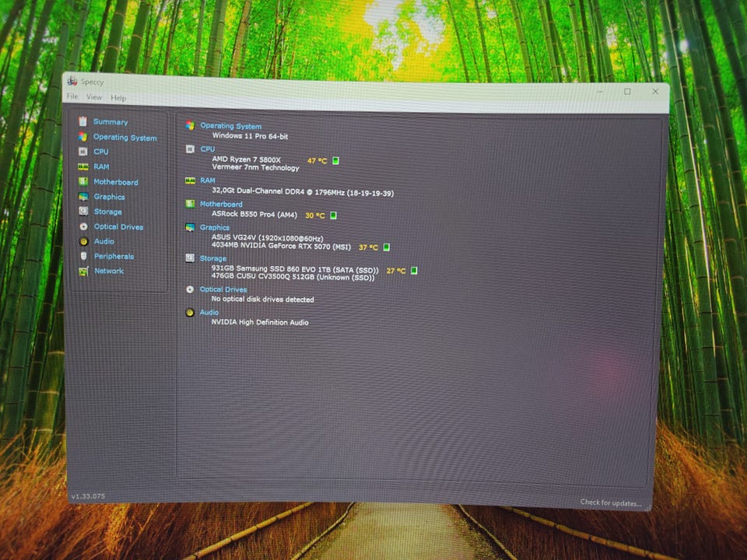Image resolution: width=747 pixels, height=560 pixels.
Task: Go to Network in the sidebar
Action: click(x=109, y=271)
